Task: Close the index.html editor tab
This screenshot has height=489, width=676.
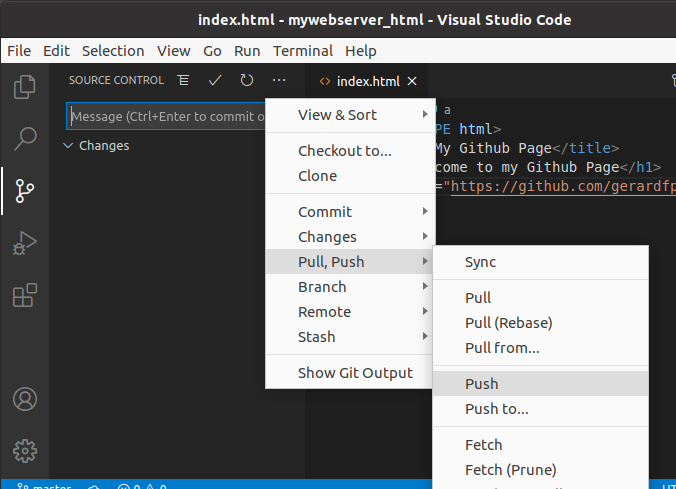Action: [x=412, y=81]
